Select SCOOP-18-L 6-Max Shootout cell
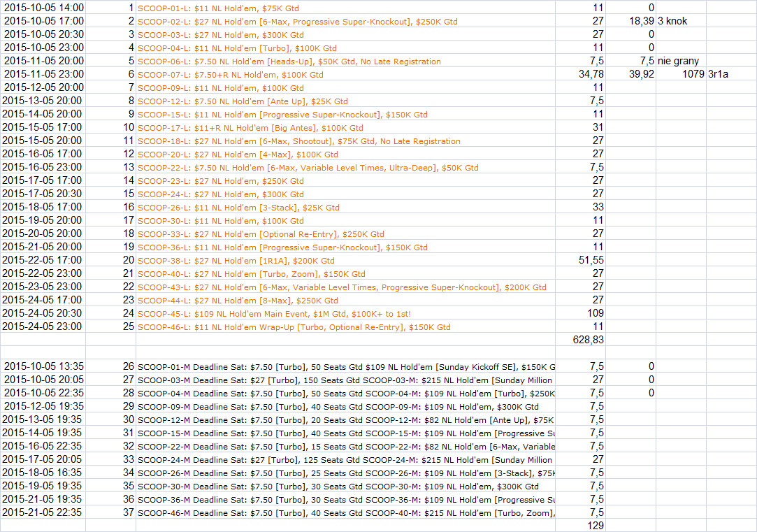The width and height of the screenshot is (757, 532). coord(345,141)
